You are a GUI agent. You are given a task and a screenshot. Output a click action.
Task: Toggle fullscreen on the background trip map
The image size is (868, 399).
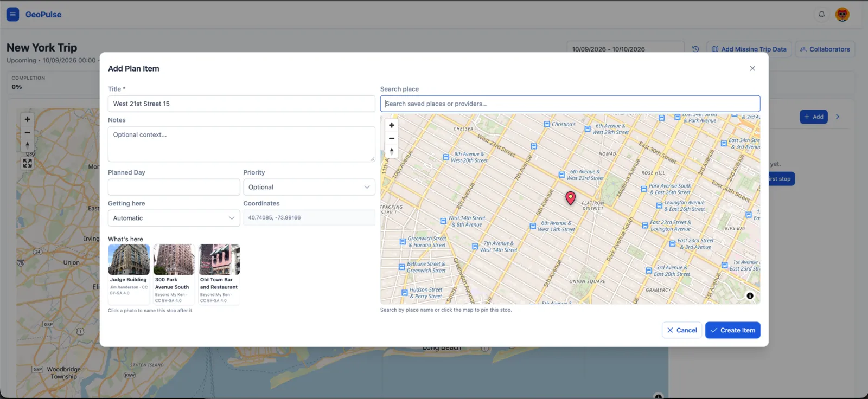point(27,163)
